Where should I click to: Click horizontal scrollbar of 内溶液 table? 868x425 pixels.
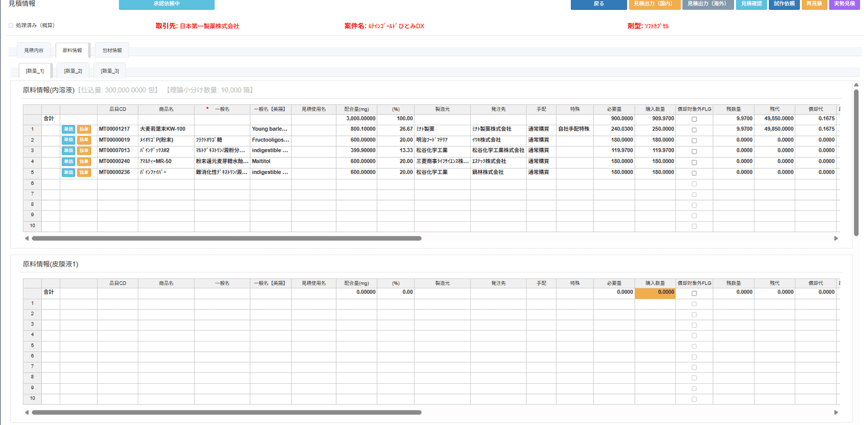[x=227, y=239]
